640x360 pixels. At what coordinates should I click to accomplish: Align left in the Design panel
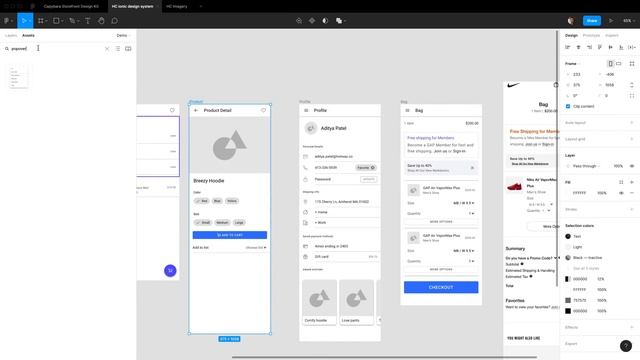[568, 47]
